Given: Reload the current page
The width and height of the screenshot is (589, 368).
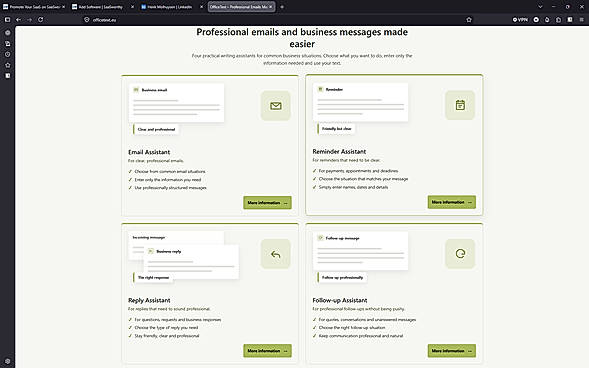Looking at the screenshot, I should (x=41, y=20).
